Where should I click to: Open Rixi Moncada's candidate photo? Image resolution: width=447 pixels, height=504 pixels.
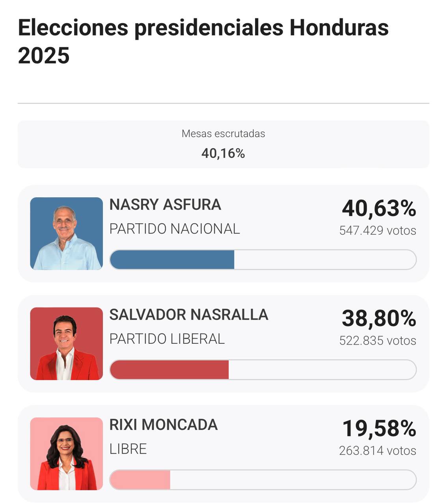coord(66,454)
